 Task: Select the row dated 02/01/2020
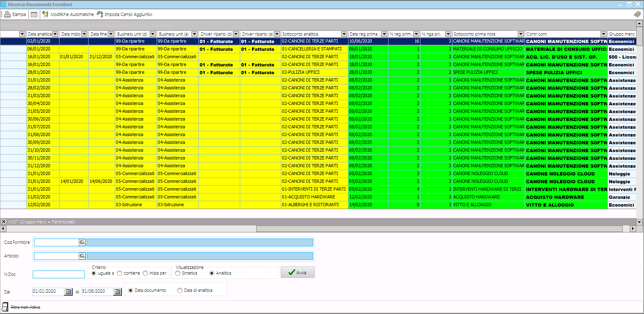click(318, 41)
